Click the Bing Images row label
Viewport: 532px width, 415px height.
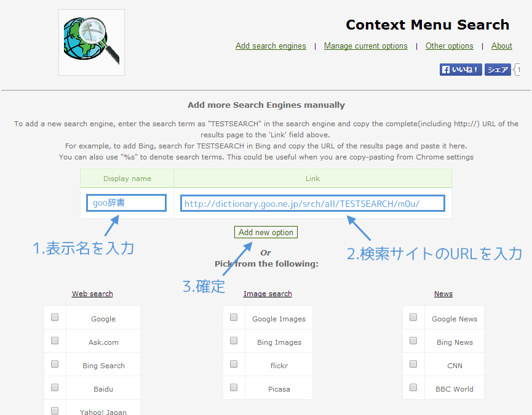(279, 342)
